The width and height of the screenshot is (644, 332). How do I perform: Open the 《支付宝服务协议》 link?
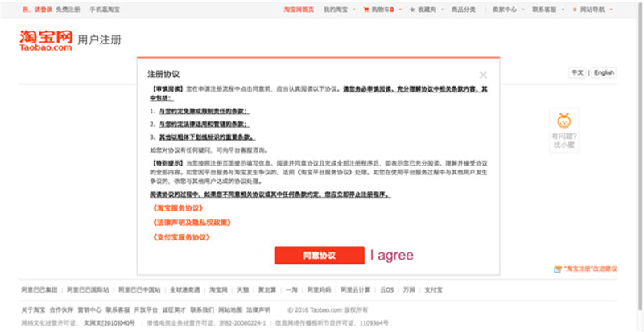pos(180,237)
